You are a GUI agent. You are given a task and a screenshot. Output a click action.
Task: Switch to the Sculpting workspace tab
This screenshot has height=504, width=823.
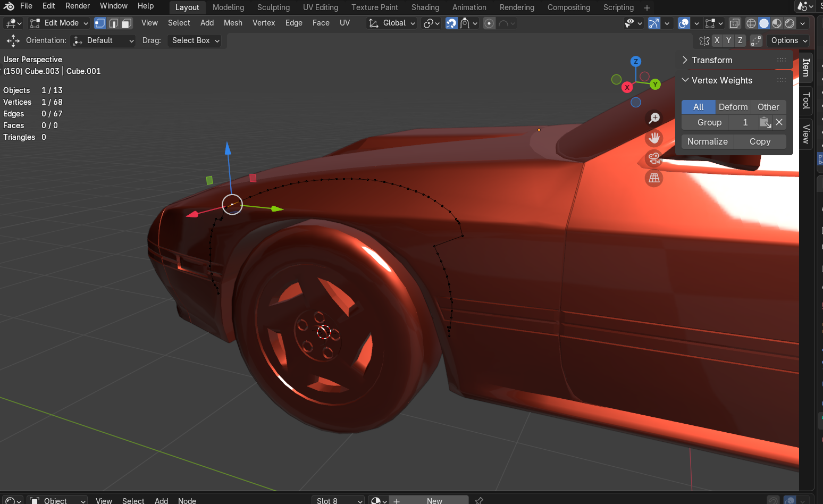point(273,7)
